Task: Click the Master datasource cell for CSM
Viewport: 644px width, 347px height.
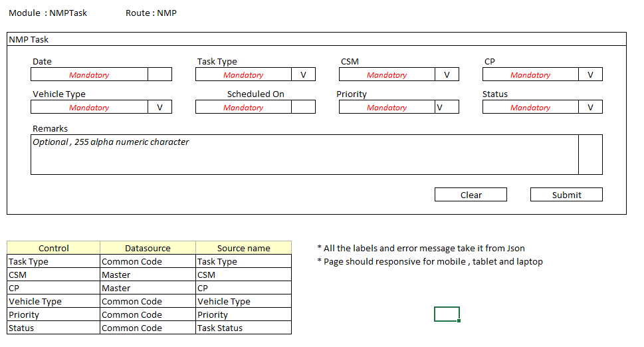Action: (x=148, y=275)
